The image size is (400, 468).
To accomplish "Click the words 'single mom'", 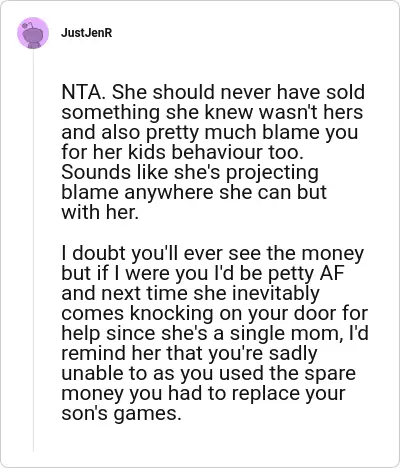I will (286, 334).
